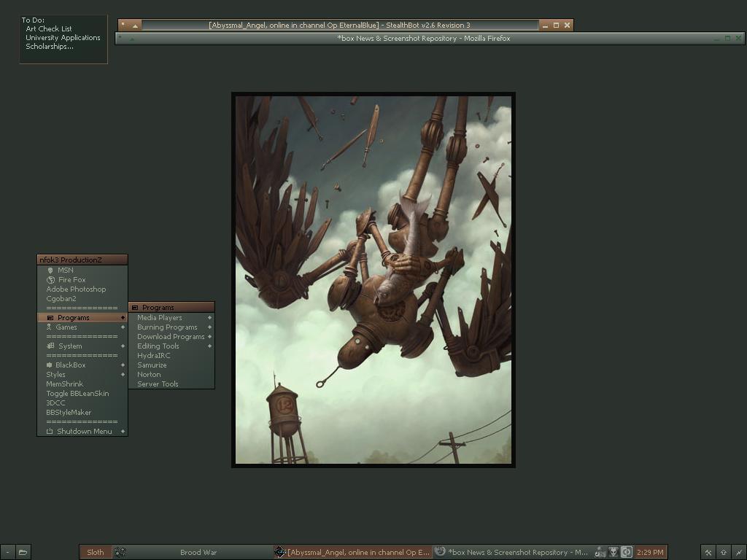Viewport: 747px width, 560px height.
Task: Launch Samurize from the Programs submenu
Action: coord(152,365)
